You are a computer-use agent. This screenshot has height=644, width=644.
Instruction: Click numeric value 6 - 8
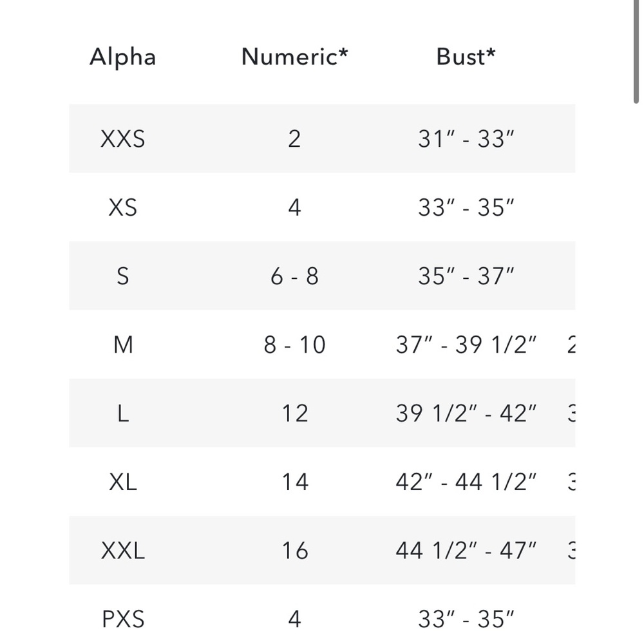[294, 276]
